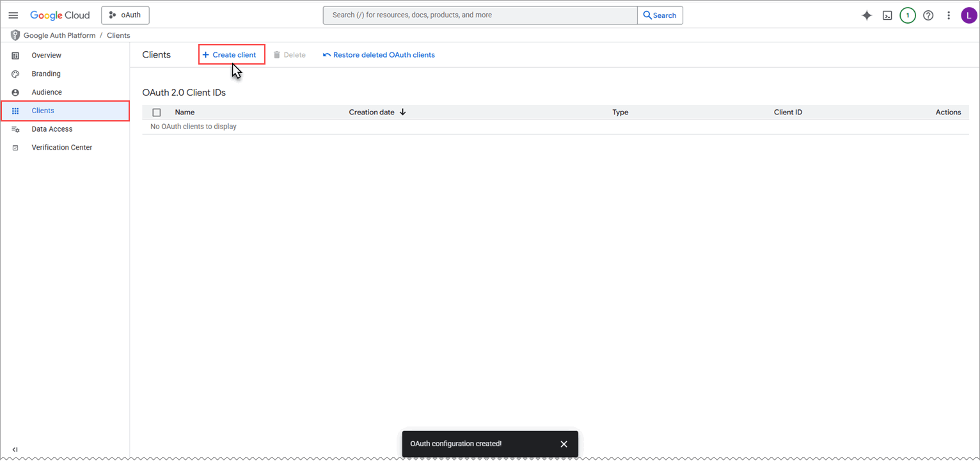Focus the resource search field

tap(480, 15)
